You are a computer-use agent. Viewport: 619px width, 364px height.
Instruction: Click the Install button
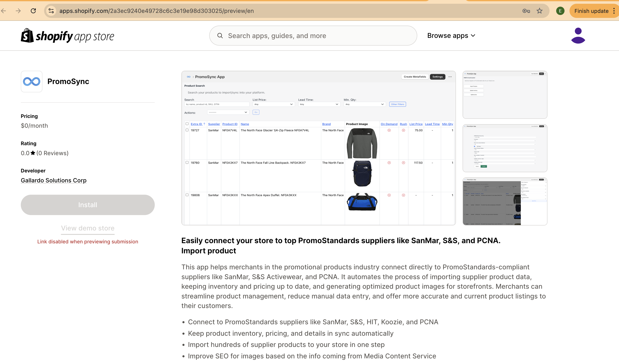click(x=88, y=205)
